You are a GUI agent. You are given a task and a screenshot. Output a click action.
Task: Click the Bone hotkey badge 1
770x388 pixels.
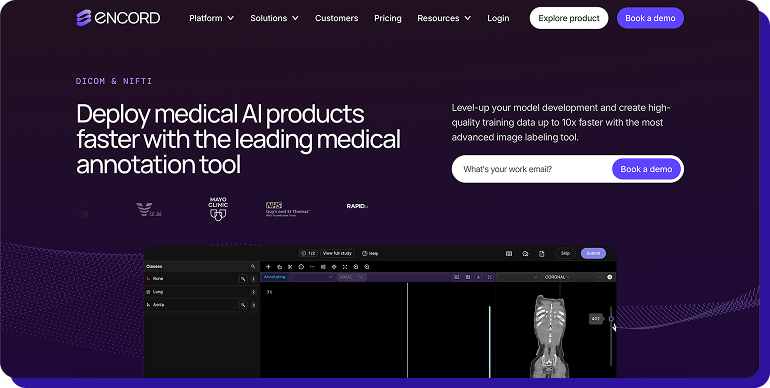(x=253, y=278)
